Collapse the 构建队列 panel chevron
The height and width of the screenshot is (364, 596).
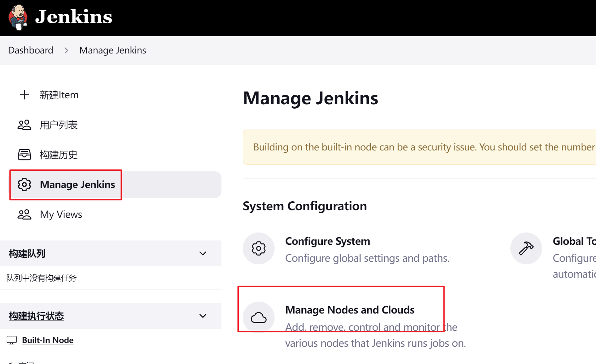point(203,253)
